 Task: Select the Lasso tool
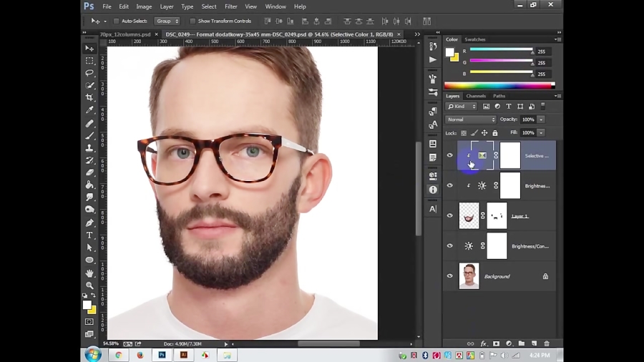pyautogui.click(x=89, y=73)
